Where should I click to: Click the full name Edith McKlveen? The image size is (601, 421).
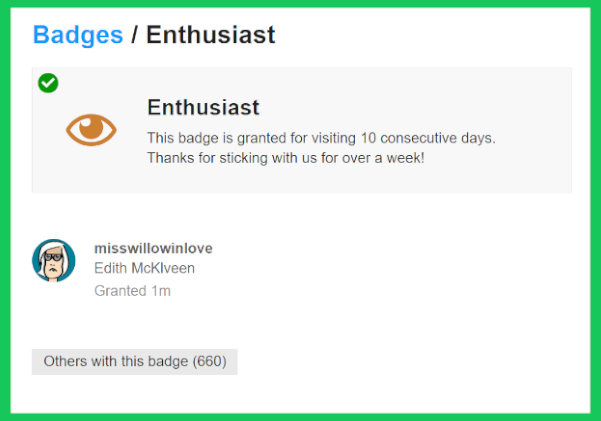click(144, 268)
